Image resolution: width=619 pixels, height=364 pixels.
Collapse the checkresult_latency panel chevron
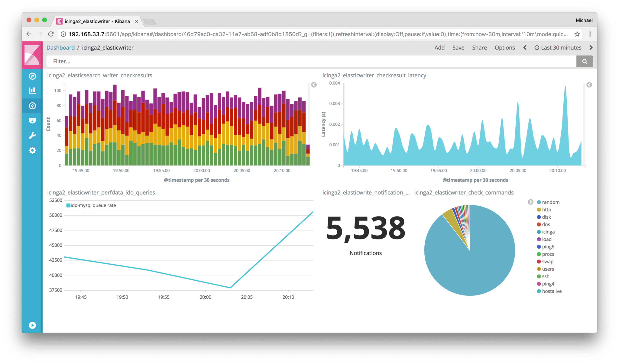(x=588, y=85)
